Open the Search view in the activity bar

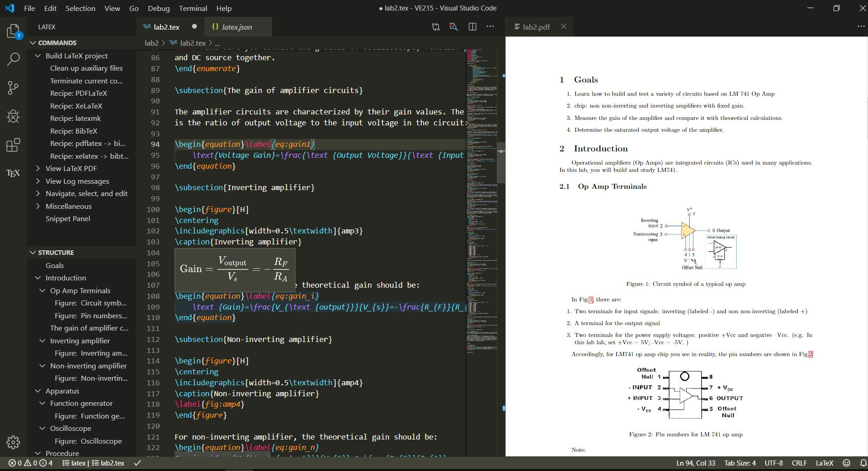[x=13, y=59]
